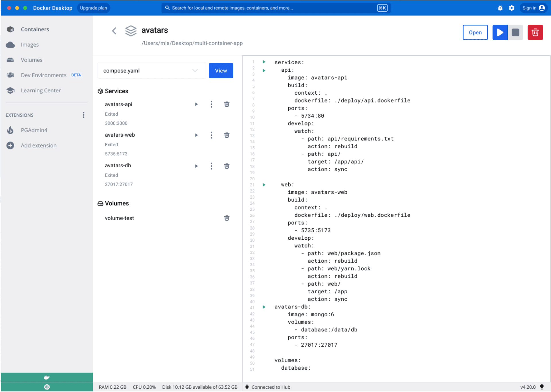Collapse the services block in code editor
Viewport: 551px width, 392px height.
pos(264,62)
